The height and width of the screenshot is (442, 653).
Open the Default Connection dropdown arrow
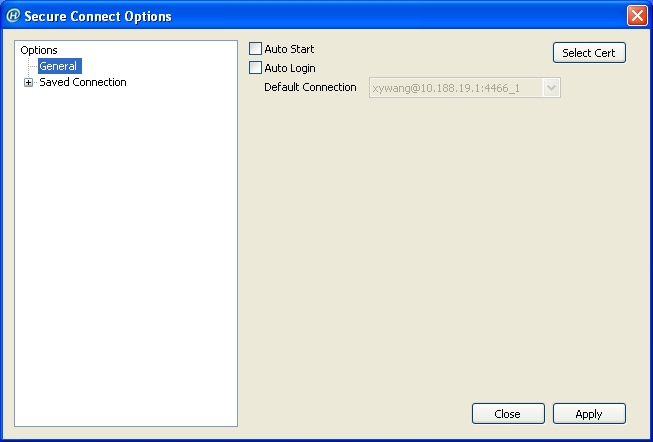pos(551,88)
